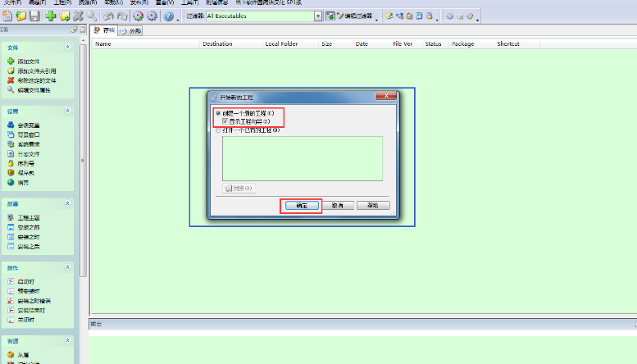This screenshot has height=364, width=637.
Task: Toggle the 显示工程向导 checkbox
Action: (x=225, y=121)
